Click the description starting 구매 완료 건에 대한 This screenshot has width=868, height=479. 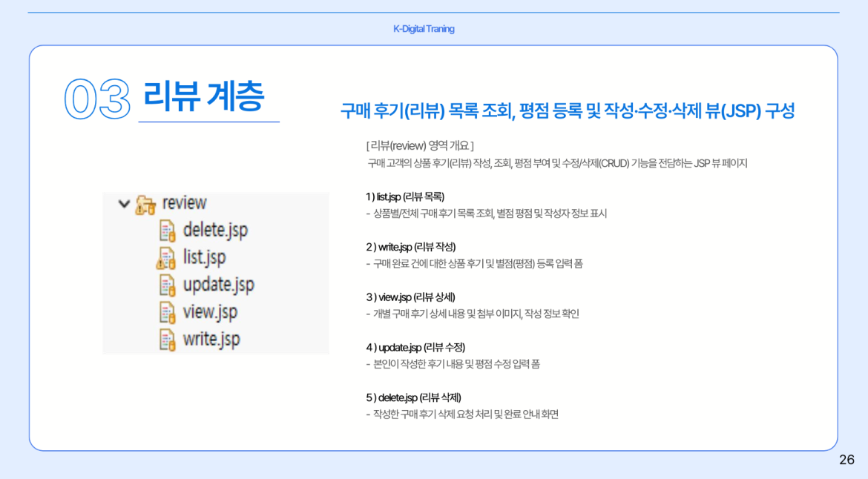(474, 264)
